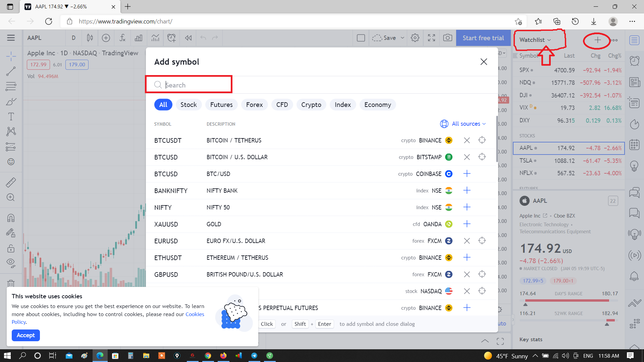Open the All sources dropdown
The height and width of the screenshot is (362, 644).
tap(463, 124)
